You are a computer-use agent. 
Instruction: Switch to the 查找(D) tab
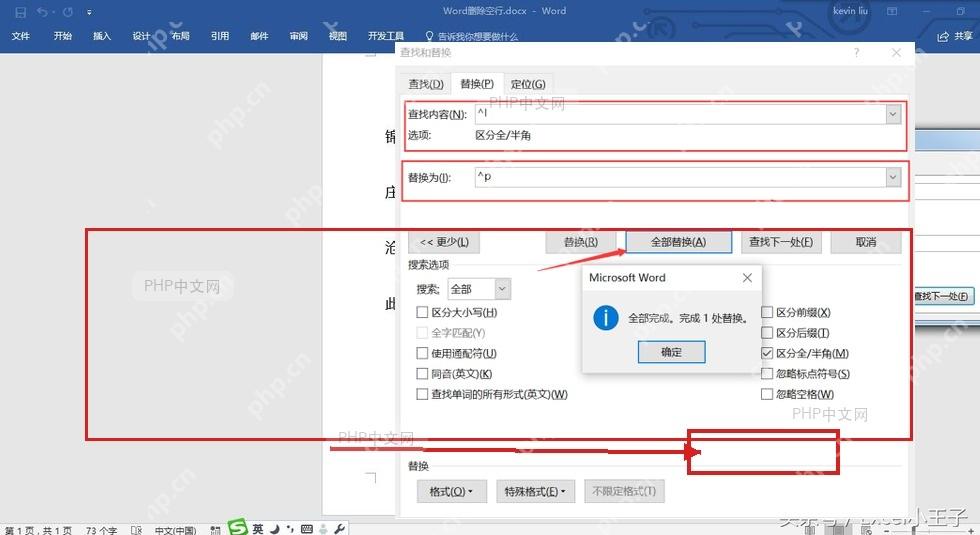[426, 84]
